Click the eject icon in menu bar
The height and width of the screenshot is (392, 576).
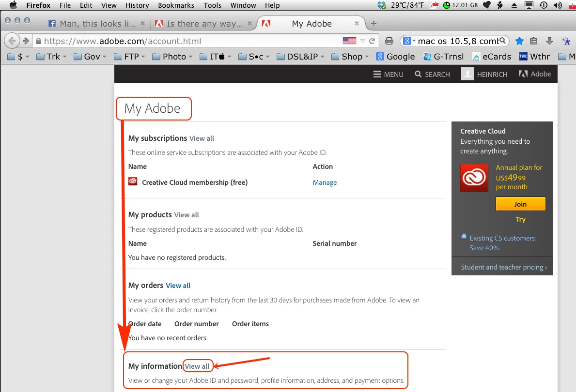(x=514, y=5)
